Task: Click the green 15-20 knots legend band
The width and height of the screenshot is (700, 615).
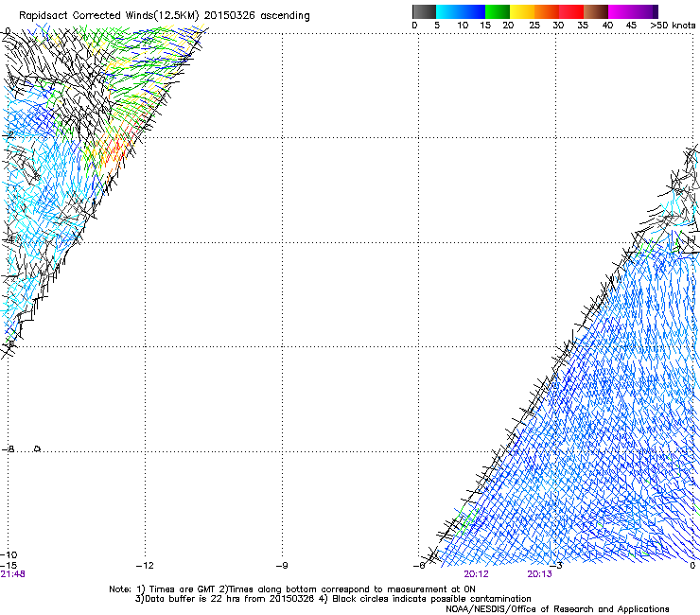Action: coord(498,11)
